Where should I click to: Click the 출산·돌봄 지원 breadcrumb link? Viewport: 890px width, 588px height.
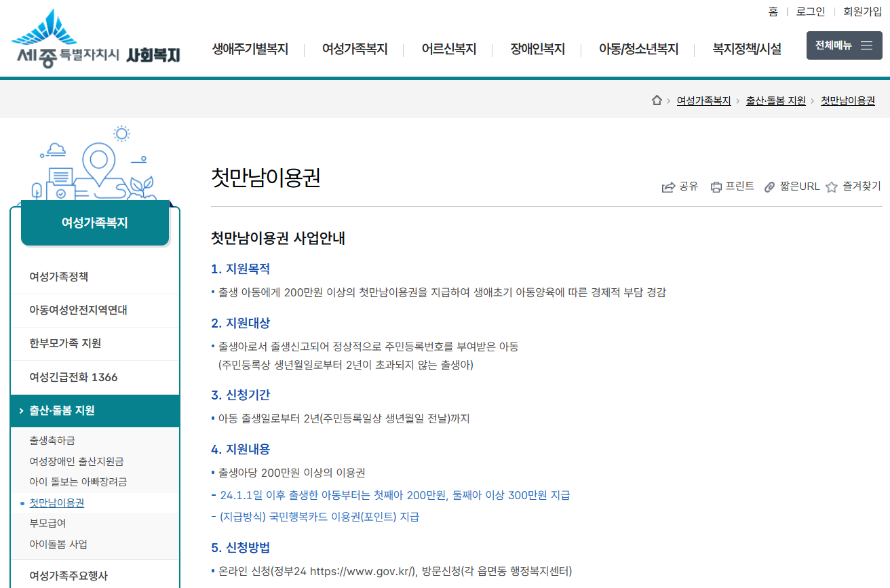pos(775,100)
